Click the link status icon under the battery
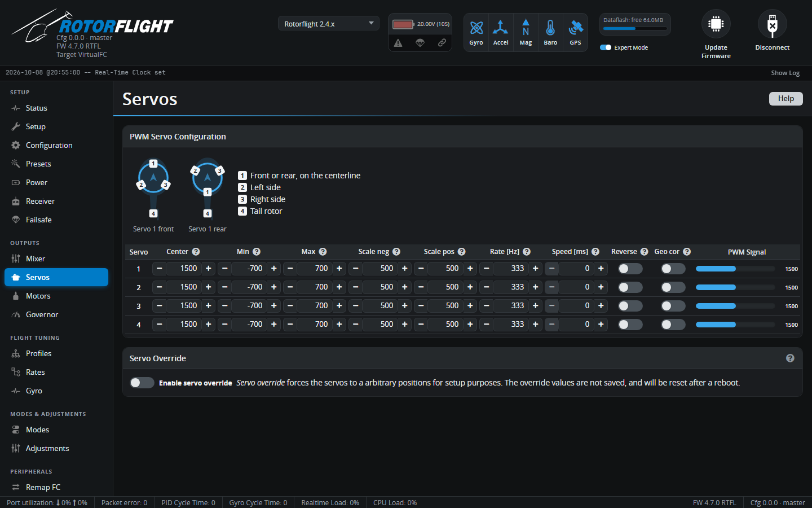Image resolution: width=812 pixels, height=508 pixels. (x=442, y=43)
